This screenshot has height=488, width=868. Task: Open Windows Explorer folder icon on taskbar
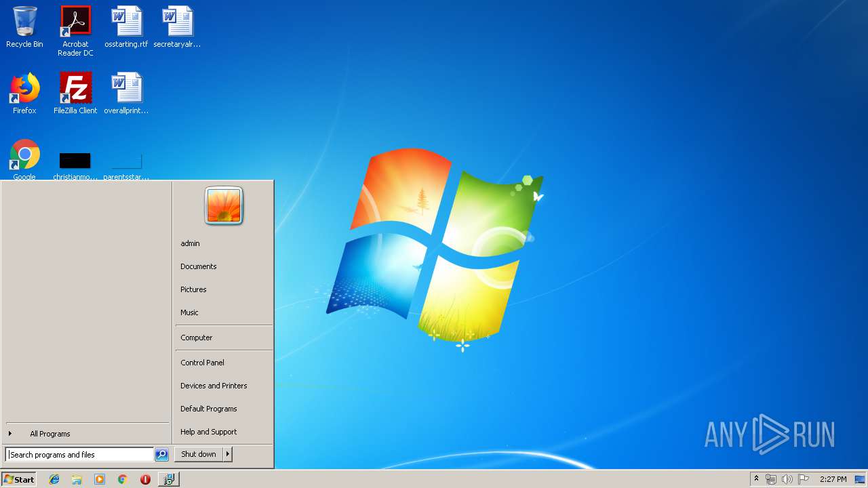point(77,479)
